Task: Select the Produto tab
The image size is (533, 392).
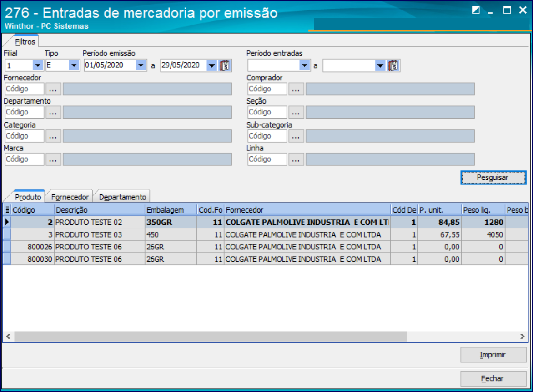Action: (x=28, y=197)
